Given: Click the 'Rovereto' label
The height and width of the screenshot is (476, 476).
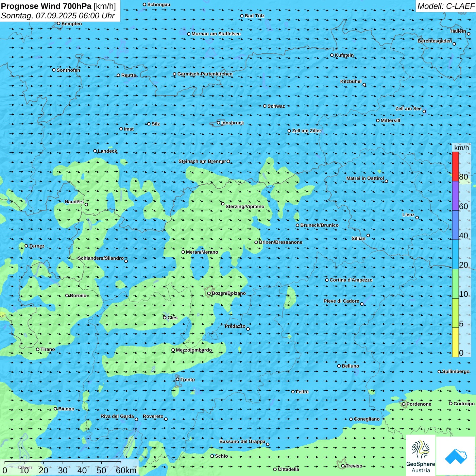Looking at the screenshot, I should point(153,416).
